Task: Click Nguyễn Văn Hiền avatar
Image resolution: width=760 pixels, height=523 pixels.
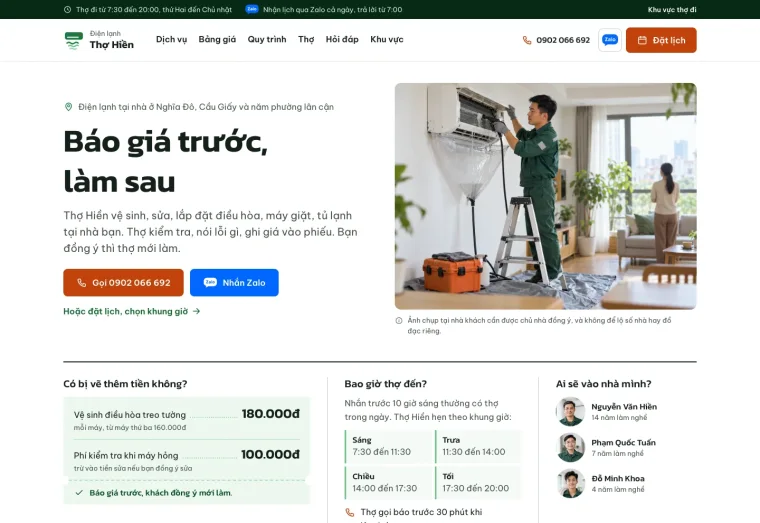Action: [x=570, y=412]
